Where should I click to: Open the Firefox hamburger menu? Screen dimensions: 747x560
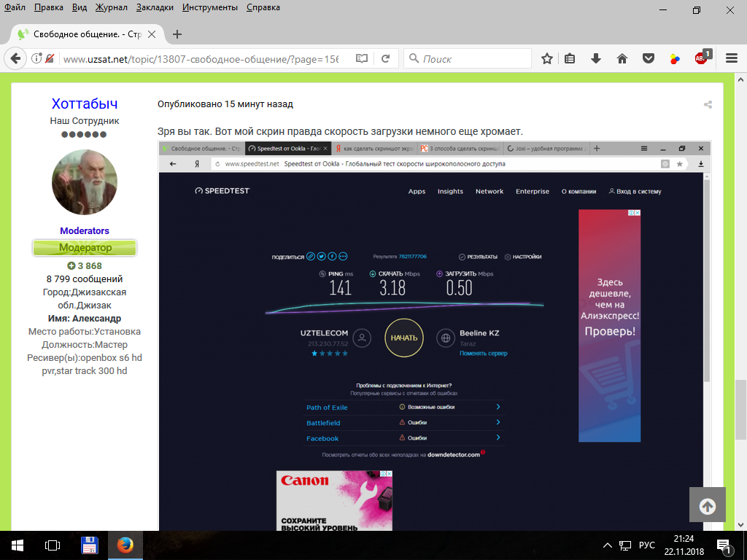tap(732, 58)
